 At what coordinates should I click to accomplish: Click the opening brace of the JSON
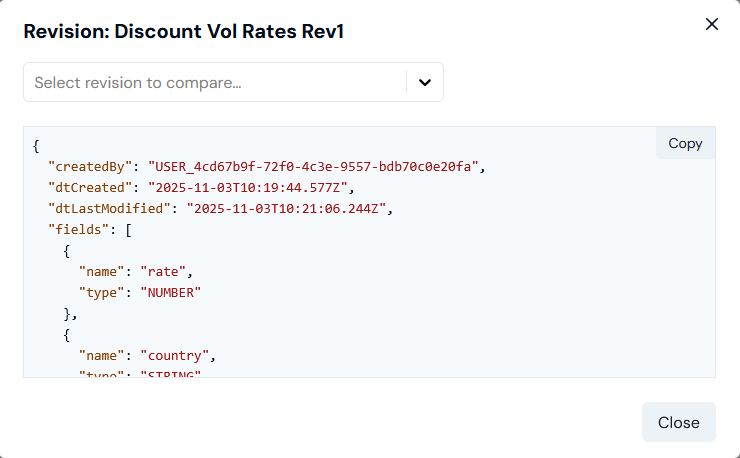(36, 146)
